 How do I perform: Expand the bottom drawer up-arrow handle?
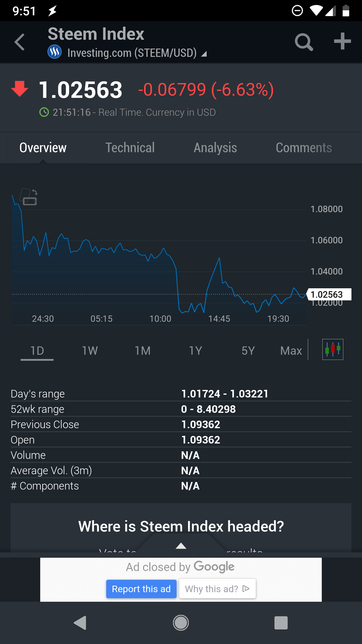[181, 546]
